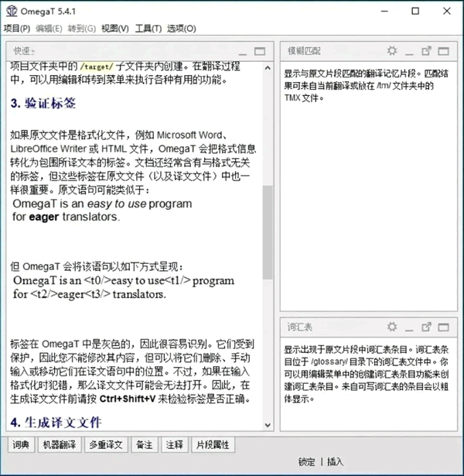Open the 词典 tab

point(21,445)
